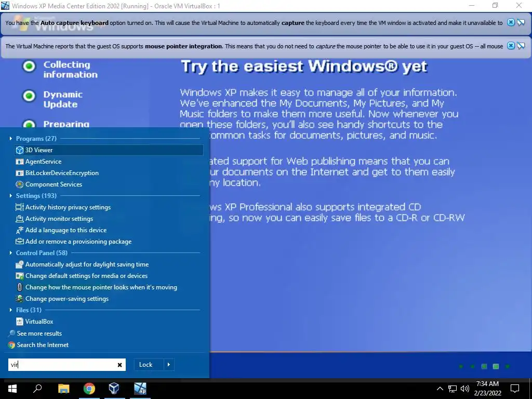The height and width of the screenshot is (399, 532).
Task: Switch to Windows XP VM taskbar icon
Action: (x=140, y=389)
